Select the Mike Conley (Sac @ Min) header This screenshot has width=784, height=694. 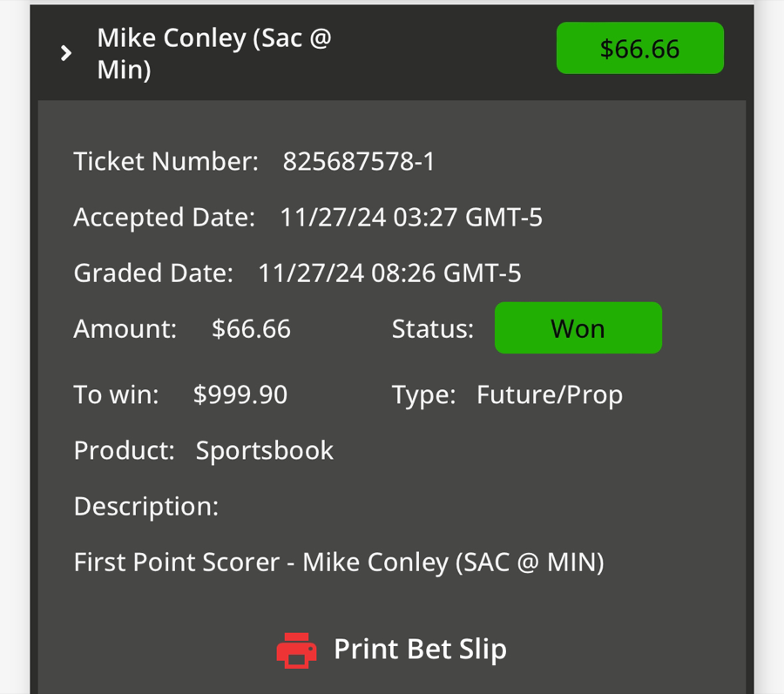(x=213, y=52)
